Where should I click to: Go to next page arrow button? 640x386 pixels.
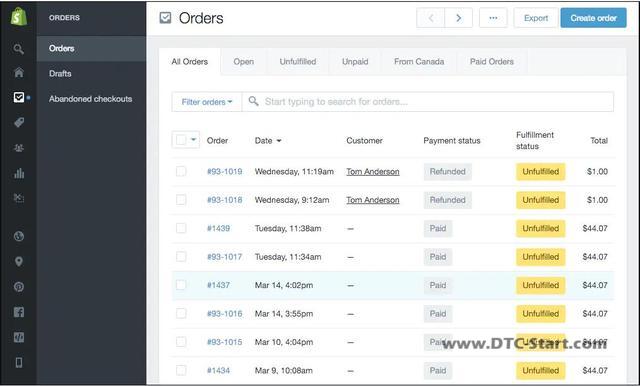pyautogui.click(x=459, y=18)
